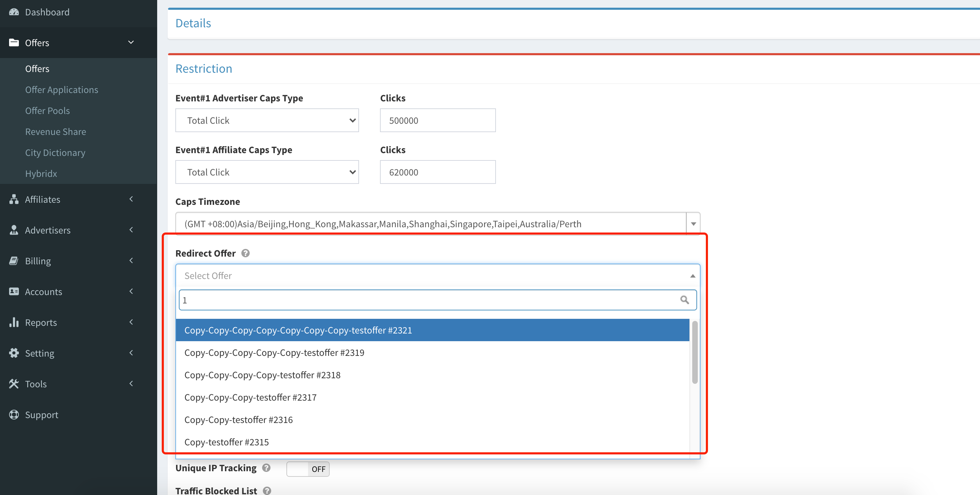Go to Offer Pools
Image resolution: width=980 pixels, height=495 pixels.
coord(47,111)
